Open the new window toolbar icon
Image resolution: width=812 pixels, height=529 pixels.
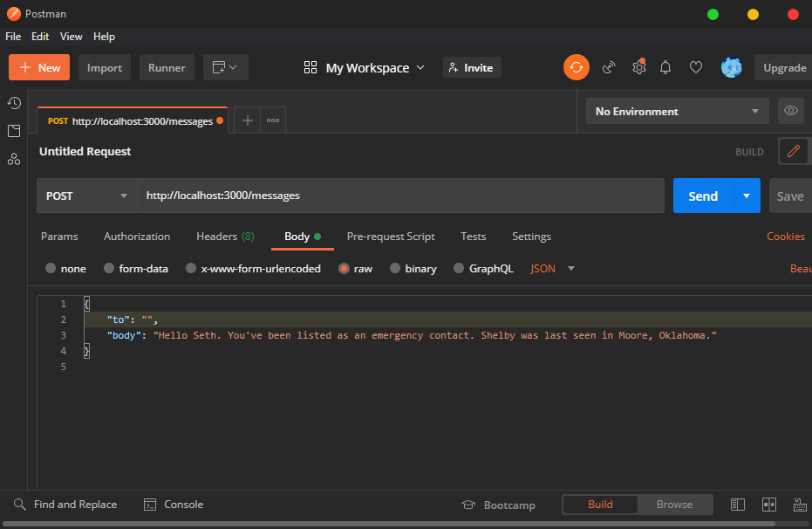[225, 67]
